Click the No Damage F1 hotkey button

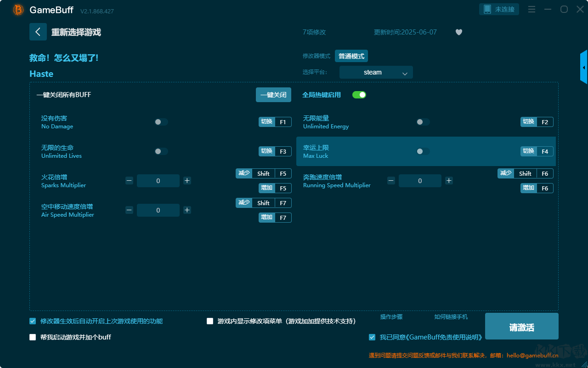(275, 122)
